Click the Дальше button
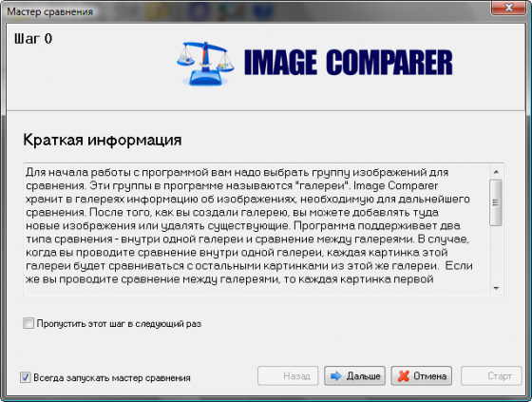 [x=354, y=375]
